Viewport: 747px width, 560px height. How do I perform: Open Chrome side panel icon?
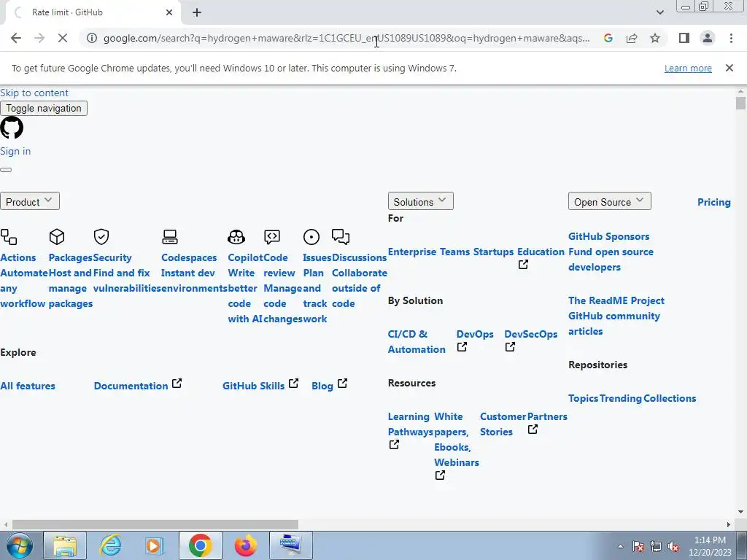pos(684,38)
